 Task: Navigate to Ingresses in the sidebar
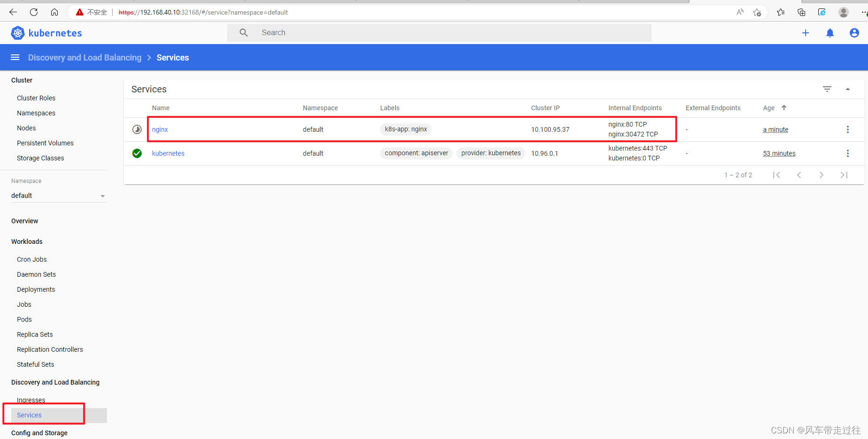click(x=30, y=400)
